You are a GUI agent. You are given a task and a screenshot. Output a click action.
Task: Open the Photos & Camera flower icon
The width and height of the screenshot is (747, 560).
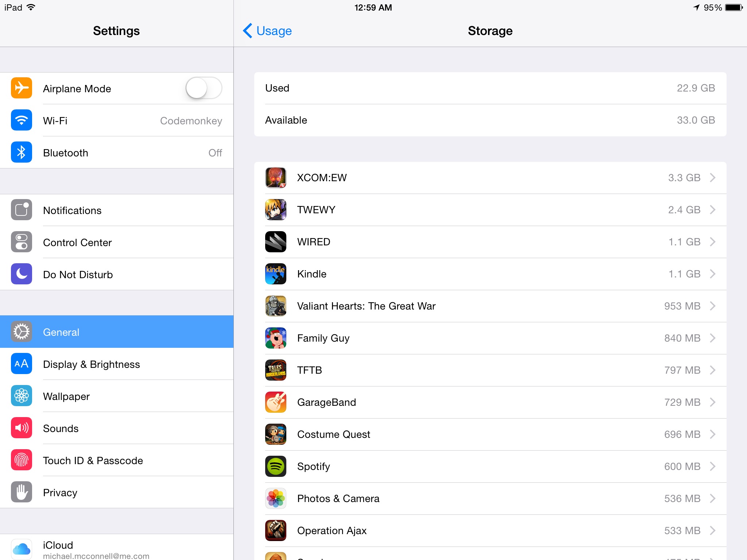coord(275,498)
